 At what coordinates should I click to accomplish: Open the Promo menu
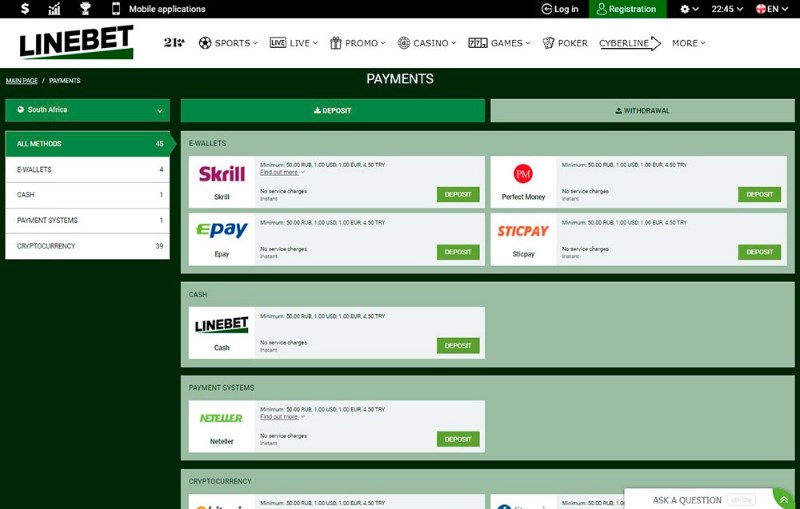(x=357, y=43)
